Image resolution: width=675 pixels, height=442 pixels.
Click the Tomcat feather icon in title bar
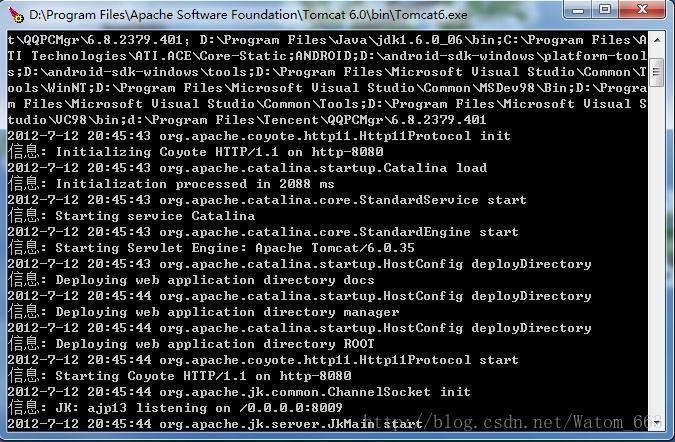click(x=16, y=14)
